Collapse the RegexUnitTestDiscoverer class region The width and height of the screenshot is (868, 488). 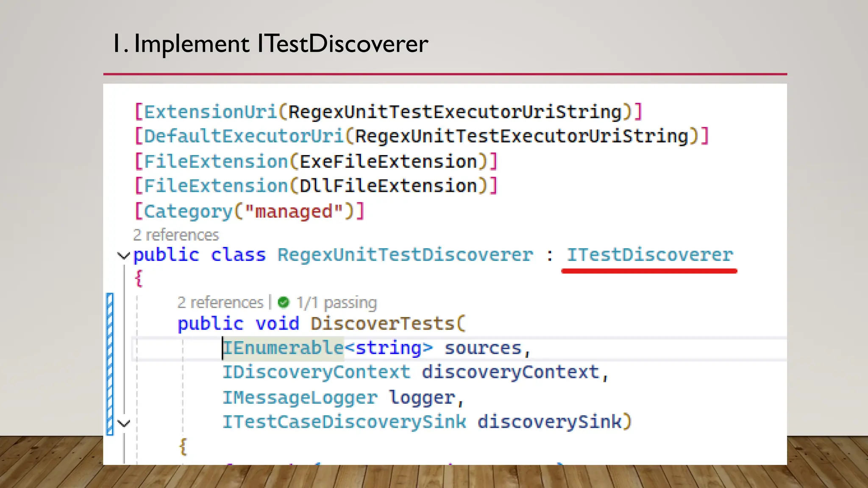[x=123, y=255]
